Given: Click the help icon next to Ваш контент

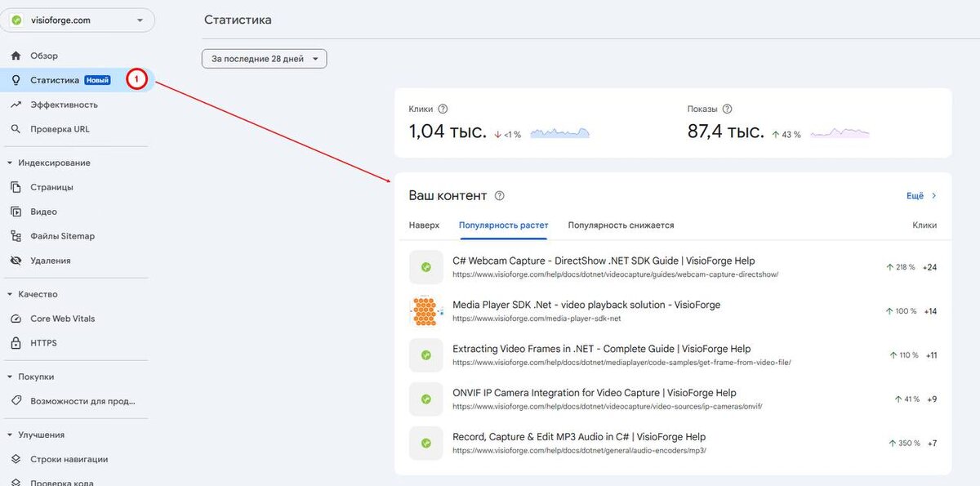Looking at the screenshot, I should pyautogui.click(x=500, y=196).
